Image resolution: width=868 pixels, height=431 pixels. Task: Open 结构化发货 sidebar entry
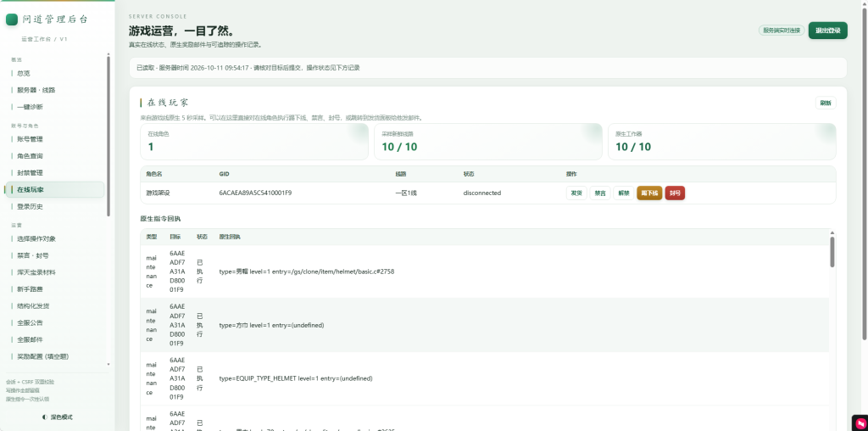point(54,305)
